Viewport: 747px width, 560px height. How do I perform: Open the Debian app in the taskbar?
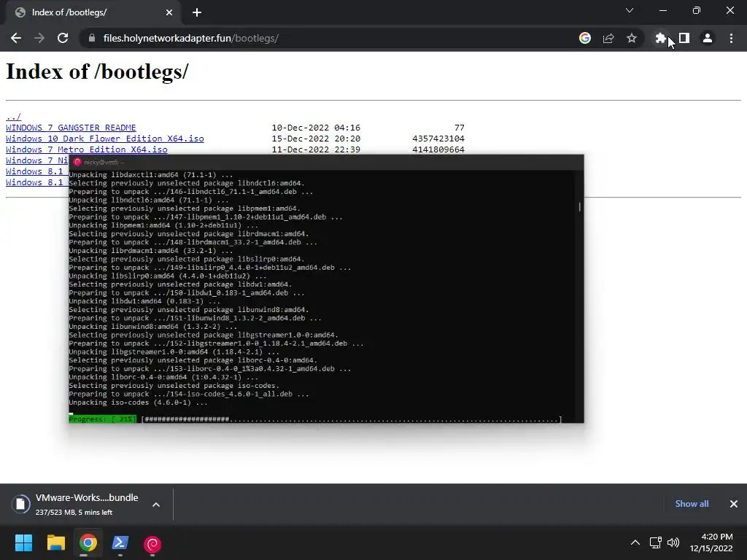coord(152,543)
